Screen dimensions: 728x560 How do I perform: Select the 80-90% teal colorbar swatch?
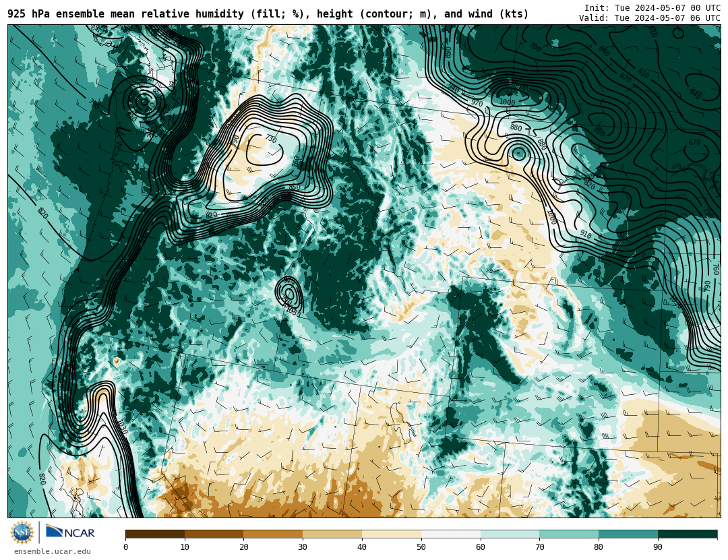point(628,534)
